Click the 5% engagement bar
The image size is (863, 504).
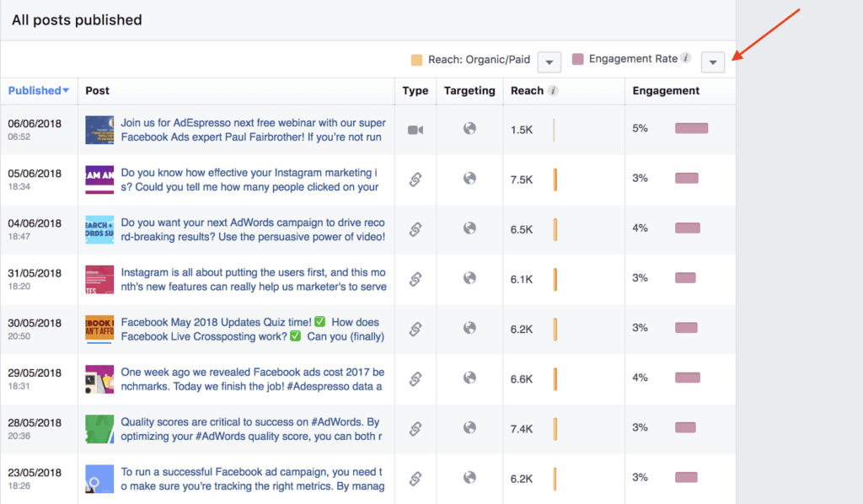[x=691, y=128]
